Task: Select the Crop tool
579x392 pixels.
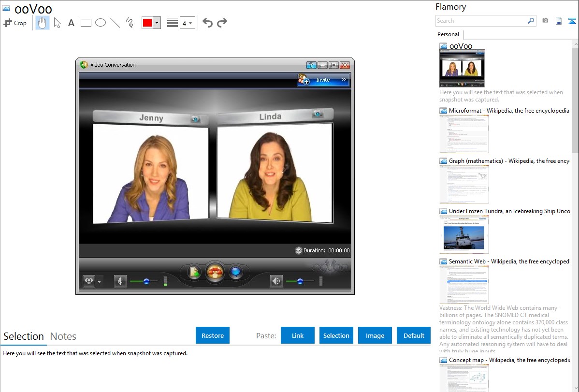Action: coord(15,23)
